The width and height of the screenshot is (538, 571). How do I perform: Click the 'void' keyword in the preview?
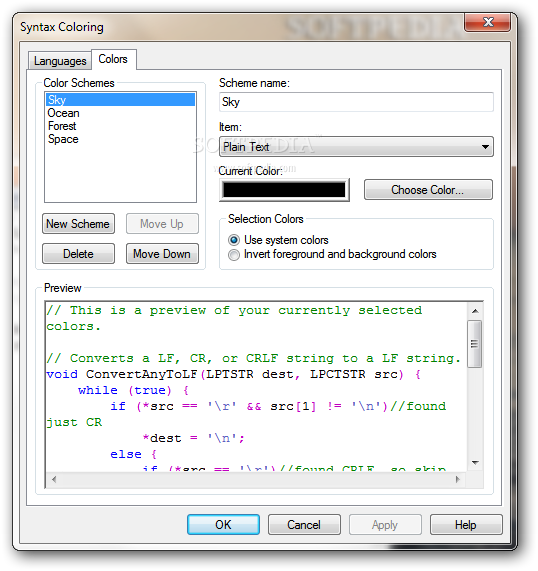coord(62,374)
